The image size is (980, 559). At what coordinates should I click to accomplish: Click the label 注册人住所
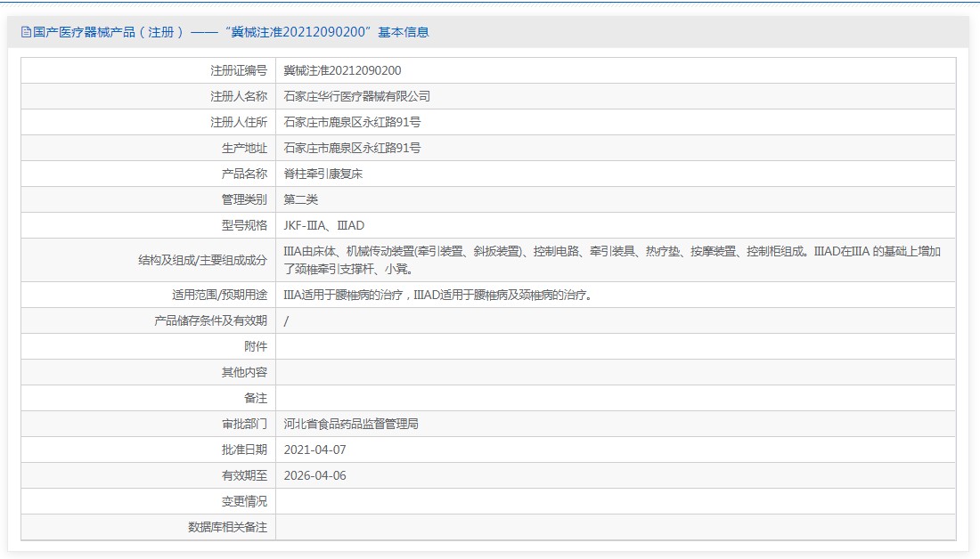(x=239, y=123)
